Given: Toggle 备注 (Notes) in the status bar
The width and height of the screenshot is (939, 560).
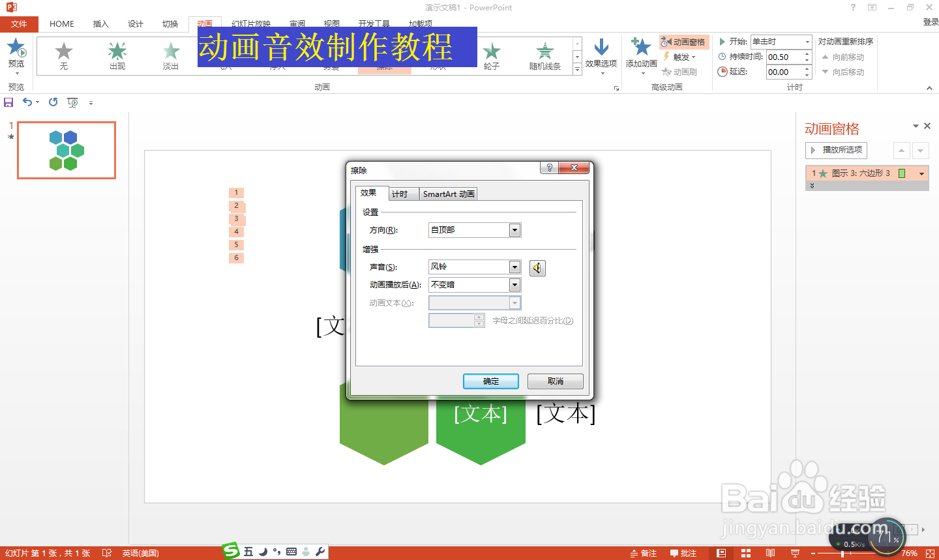Looking at the screenshot, I should (643, 552).
